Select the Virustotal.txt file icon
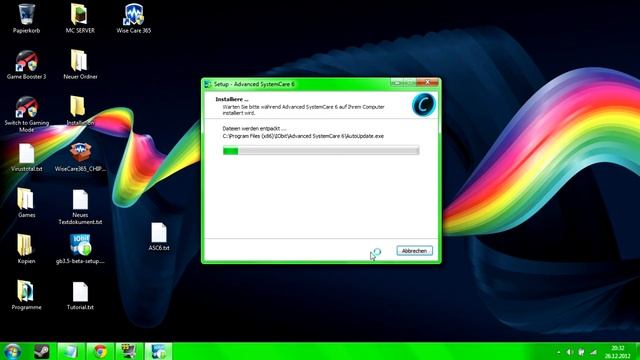 coord(27,157)
